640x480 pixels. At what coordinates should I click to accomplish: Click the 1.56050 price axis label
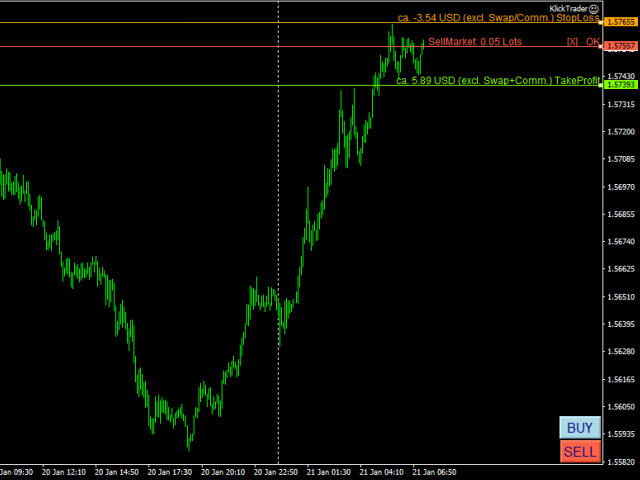(621, 407)
